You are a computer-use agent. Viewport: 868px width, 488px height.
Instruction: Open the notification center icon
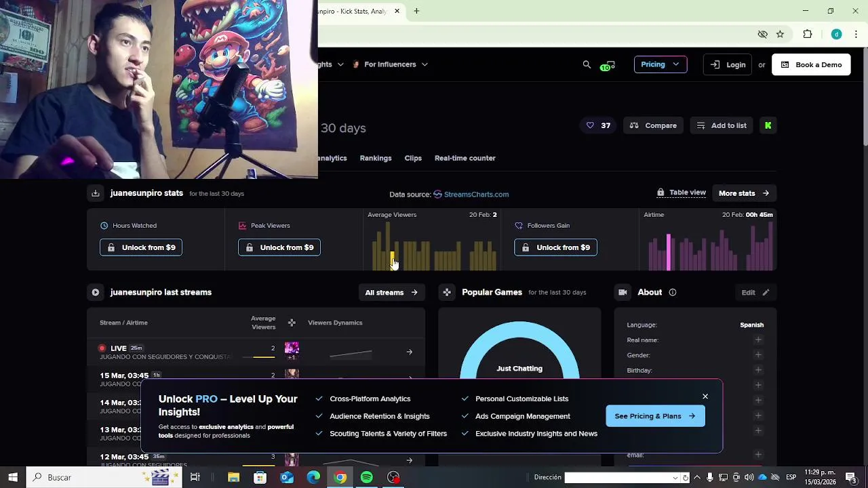[x=851, y=477]
